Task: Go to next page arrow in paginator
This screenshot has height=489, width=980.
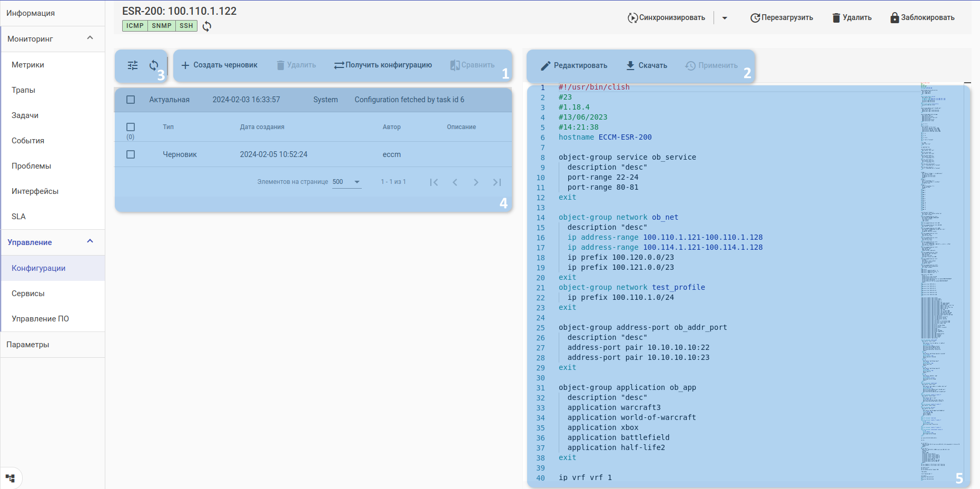Action: (476, 182)
